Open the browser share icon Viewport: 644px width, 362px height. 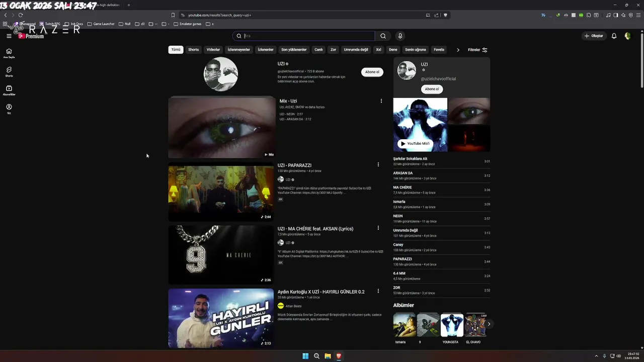[436, 15]
